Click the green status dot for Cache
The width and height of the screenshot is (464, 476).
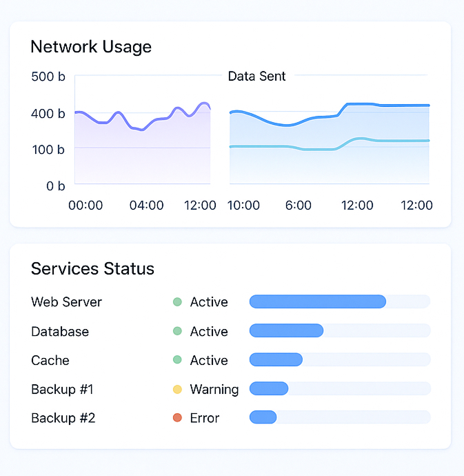(177, 360)
